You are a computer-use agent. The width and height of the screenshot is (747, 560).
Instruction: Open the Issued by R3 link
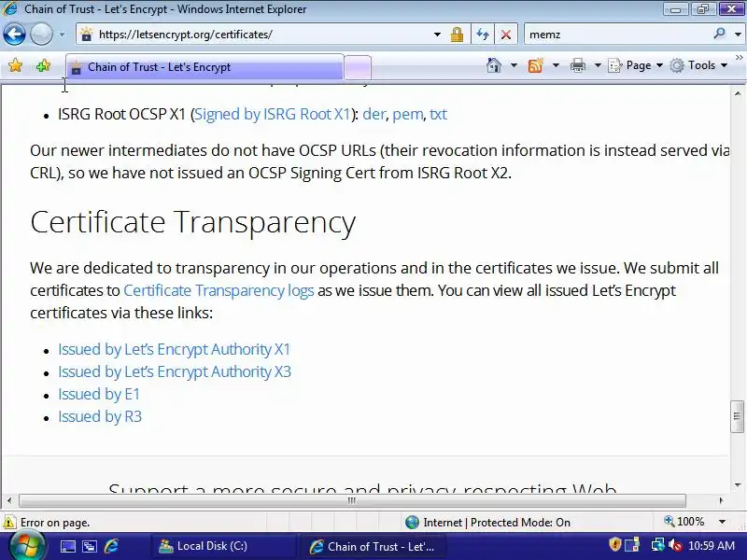[x=100, y=416]
